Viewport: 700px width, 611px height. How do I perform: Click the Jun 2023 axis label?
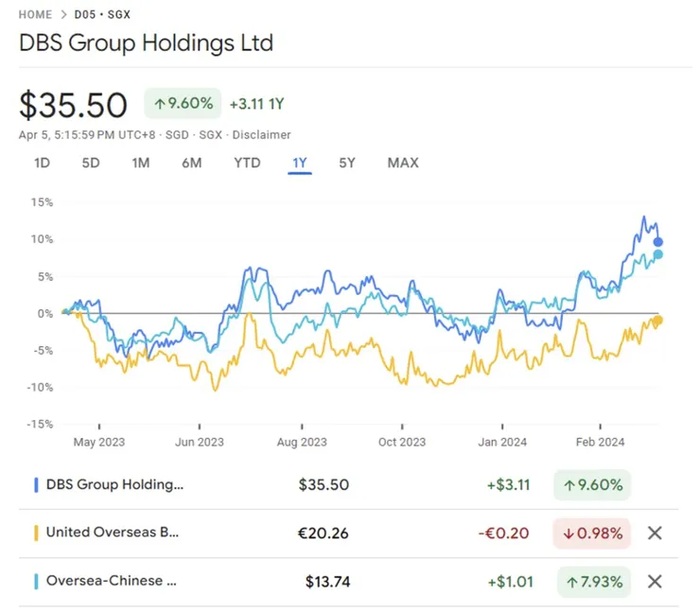199,442
